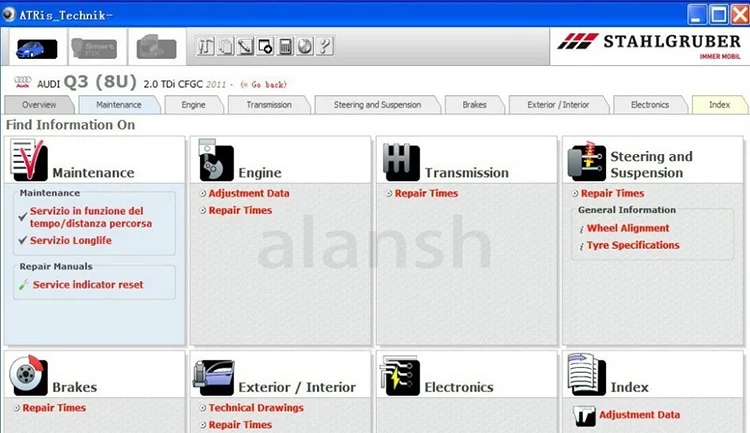Click the Audi rings logo
This screenshot has height=433, width=750.
point(22,82)
